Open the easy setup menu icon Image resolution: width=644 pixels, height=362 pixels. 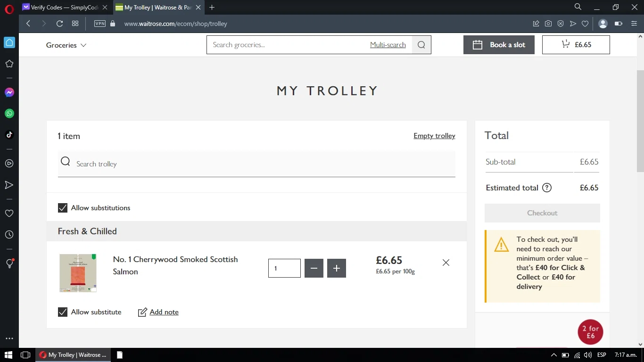pos(634,24)
